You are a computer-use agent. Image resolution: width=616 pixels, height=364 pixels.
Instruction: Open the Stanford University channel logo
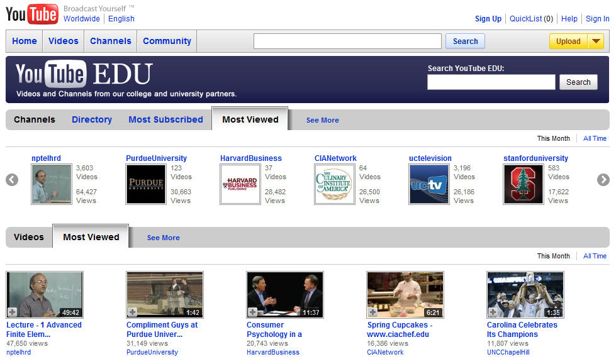(x=523, y=184)
